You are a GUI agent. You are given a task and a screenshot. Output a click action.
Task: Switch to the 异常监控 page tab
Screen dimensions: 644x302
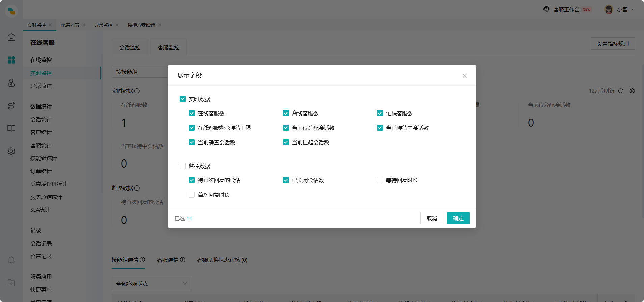point(103,25)
